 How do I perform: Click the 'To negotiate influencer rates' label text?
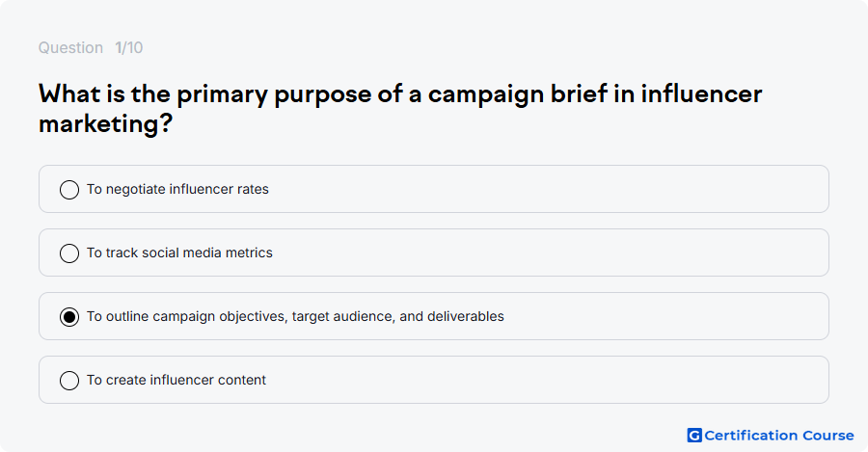[x=177, y=189]
